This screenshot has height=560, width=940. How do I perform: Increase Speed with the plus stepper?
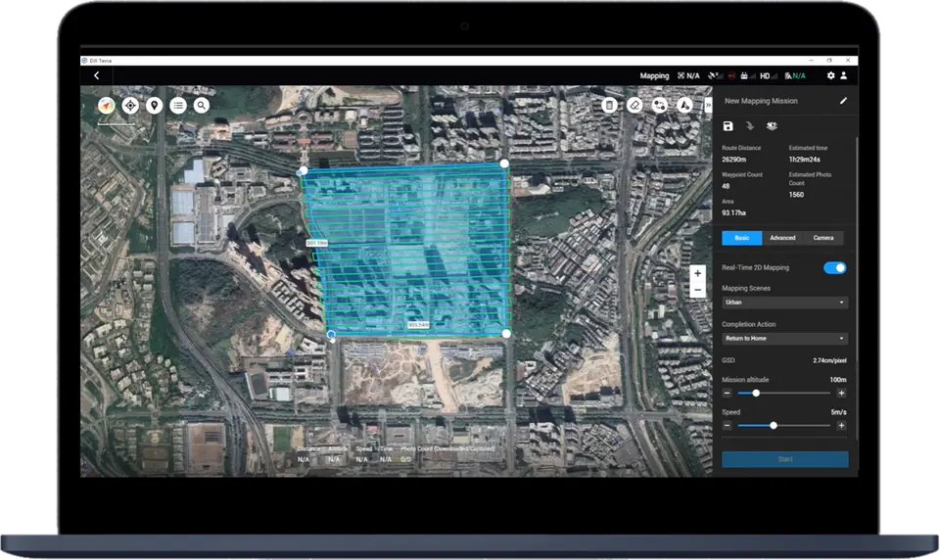(841, 425)
